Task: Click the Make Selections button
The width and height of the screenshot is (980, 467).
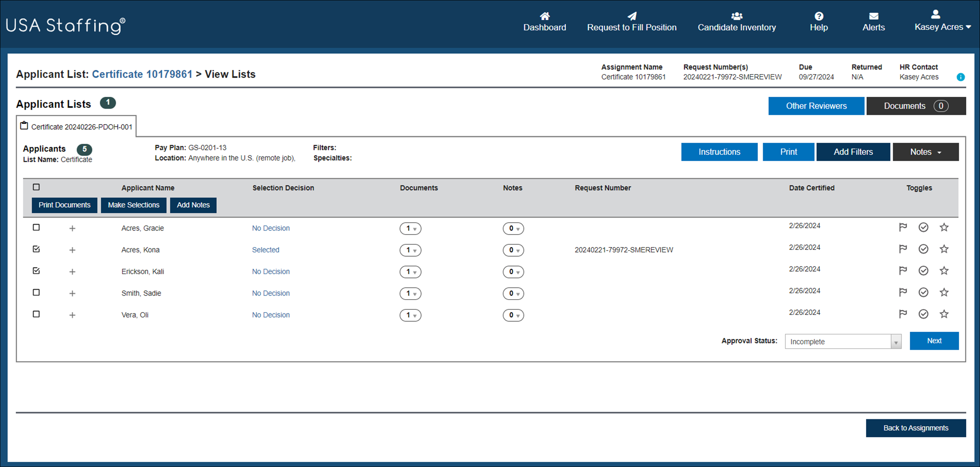Action: tap(134, 205)
